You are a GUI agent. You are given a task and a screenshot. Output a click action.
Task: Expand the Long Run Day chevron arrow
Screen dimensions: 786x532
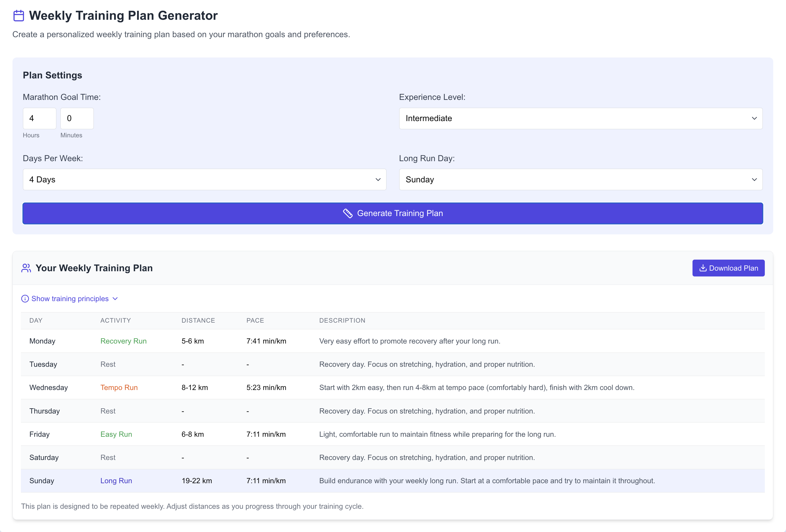click(754, 179)
